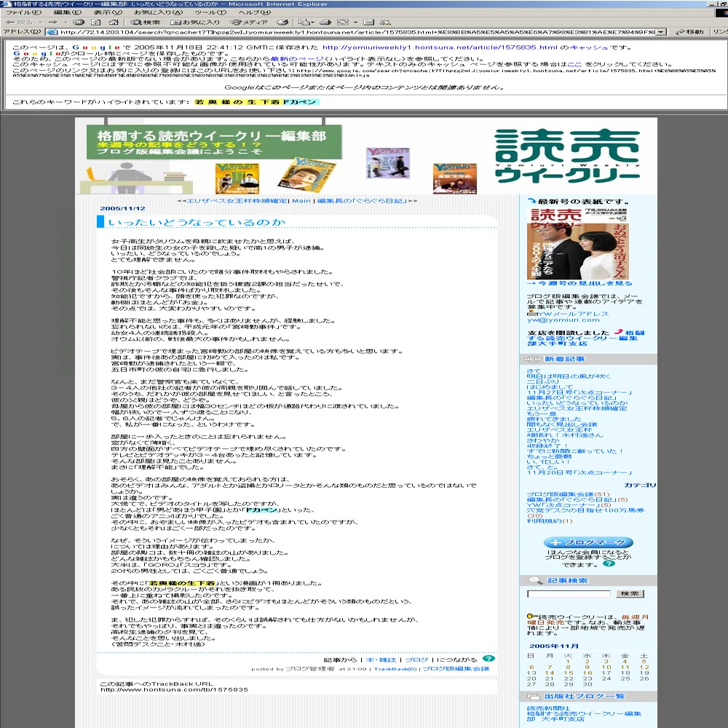Viewport: 728px width, 728px height.
Task: Click the Mail icon in the toolbar
Action: 303,22
